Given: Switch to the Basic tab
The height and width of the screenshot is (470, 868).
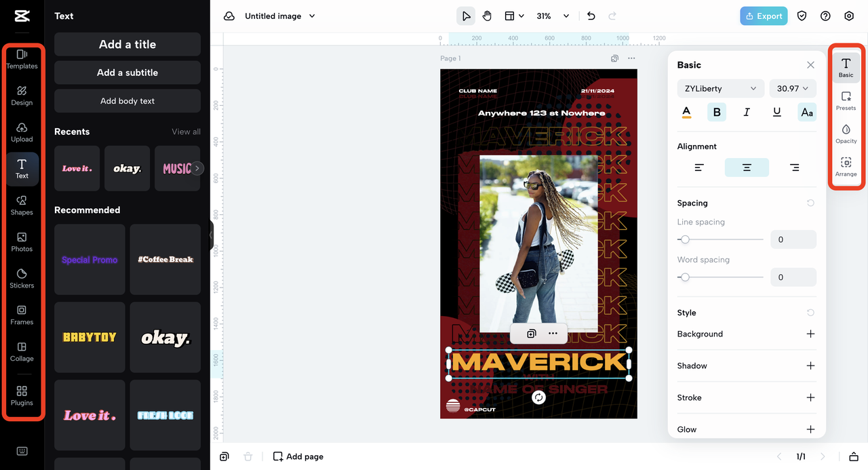Looking at the screenshot, I should tap(846, 68).
